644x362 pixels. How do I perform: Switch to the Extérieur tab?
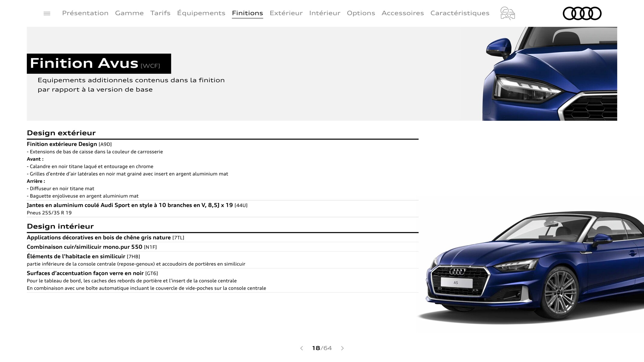286,13
